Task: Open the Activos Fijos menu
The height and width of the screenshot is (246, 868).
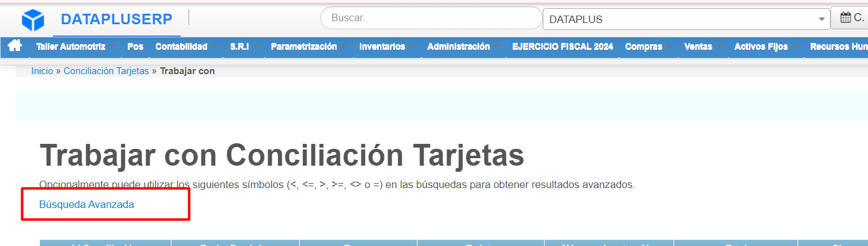Action: click(x=766, y=47)
